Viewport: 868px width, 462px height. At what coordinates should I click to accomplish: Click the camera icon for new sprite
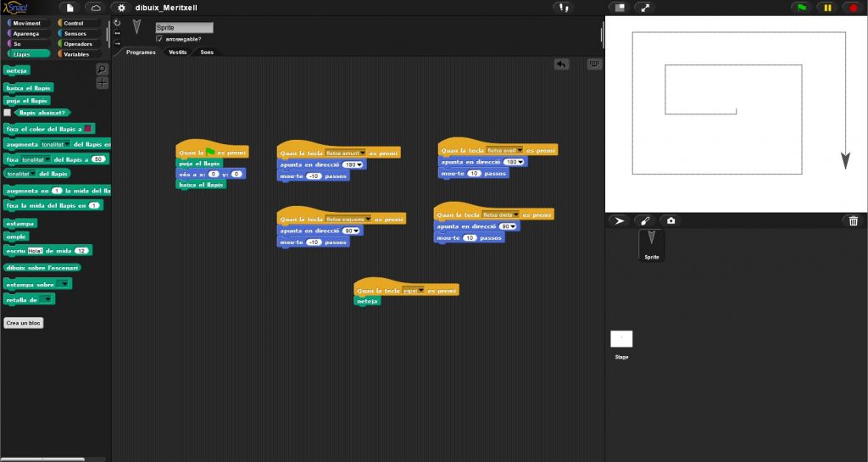[671, 220]
